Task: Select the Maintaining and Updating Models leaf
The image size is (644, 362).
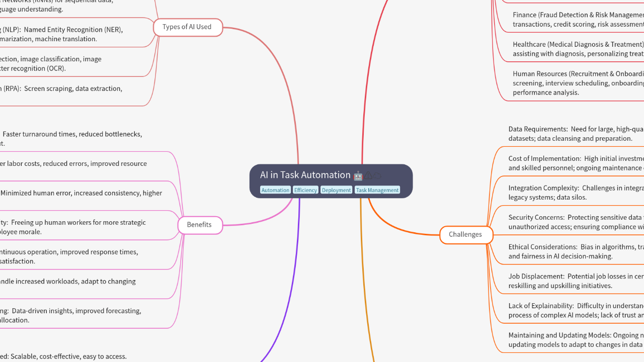Action: 576,340
